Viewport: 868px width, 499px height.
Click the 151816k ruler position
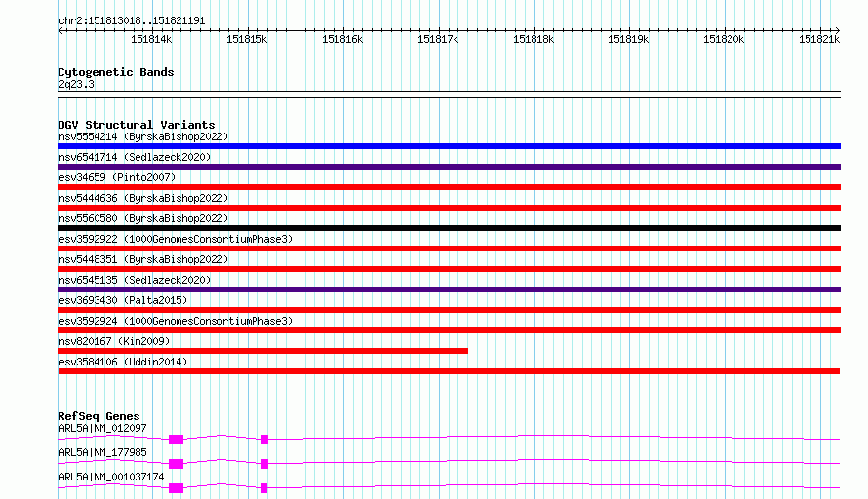[x=342, y=40]
